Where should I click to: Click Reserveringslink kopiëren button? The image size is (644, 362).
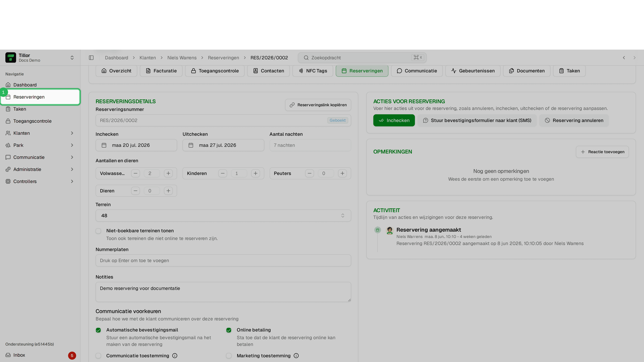318,105
